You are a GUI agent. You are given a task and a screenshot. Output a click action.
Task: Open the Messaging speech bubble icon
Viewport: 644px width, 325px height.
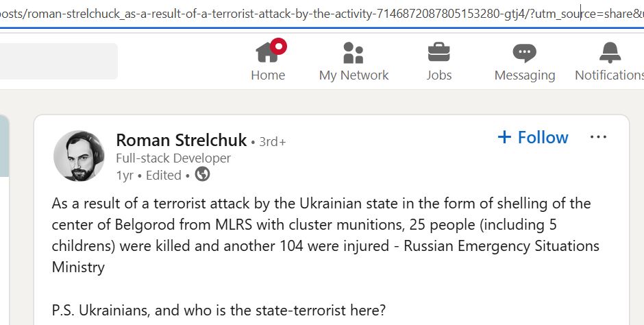coord(525,53)
